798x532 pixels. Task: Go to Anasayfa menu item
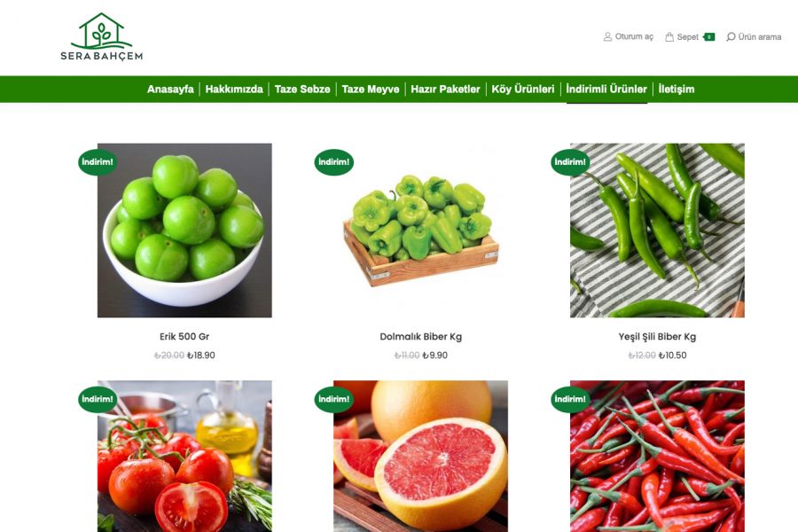(170, 89)
